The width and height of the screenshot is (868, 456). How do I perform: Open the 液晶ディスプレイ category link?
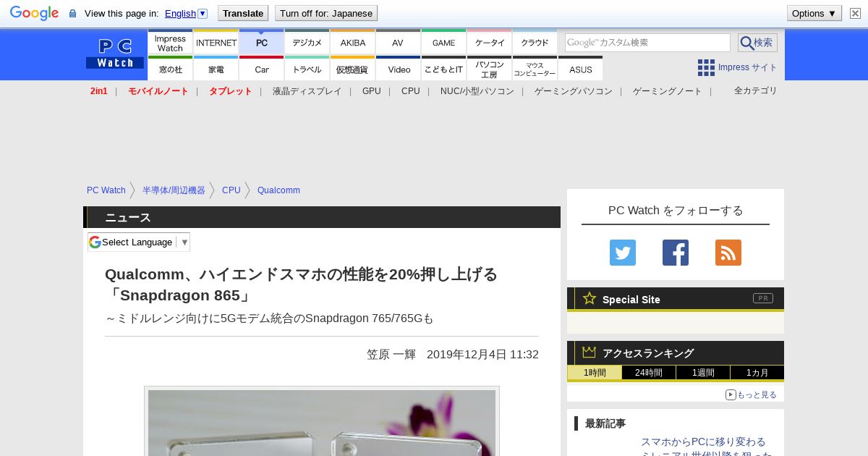[307, 91]
